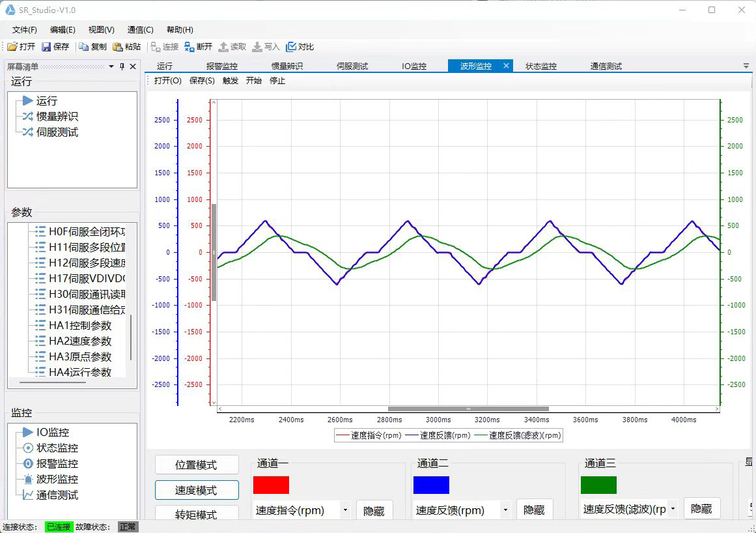The image size is (756, 533).
Task: Open the tab list overflow arrow
Action: coord(746,66)
